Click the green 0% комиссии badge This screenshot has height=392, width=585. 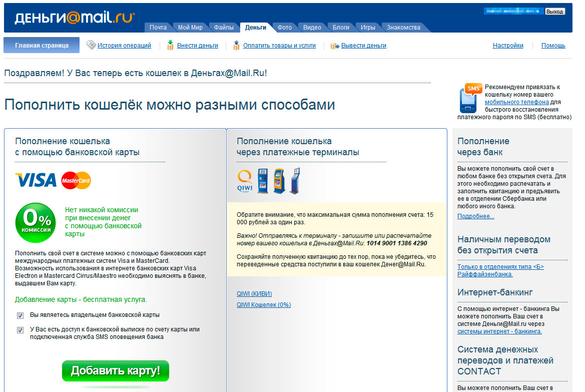(36, 222)
